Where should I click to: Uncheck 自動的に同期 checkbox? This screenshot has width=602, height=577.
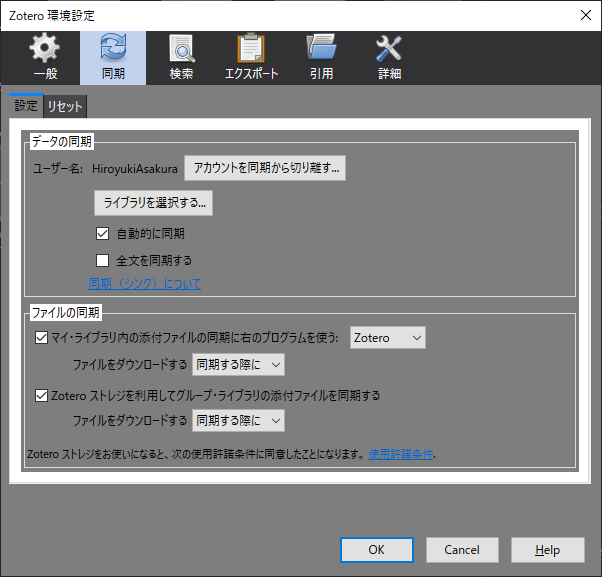tap(103, 233)
